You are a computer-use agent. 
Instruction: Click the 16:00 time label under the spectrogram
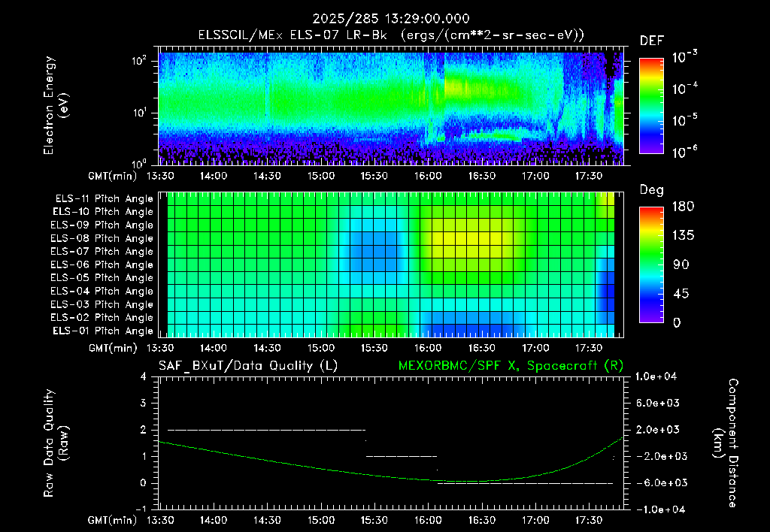click(x=428, y=176)
